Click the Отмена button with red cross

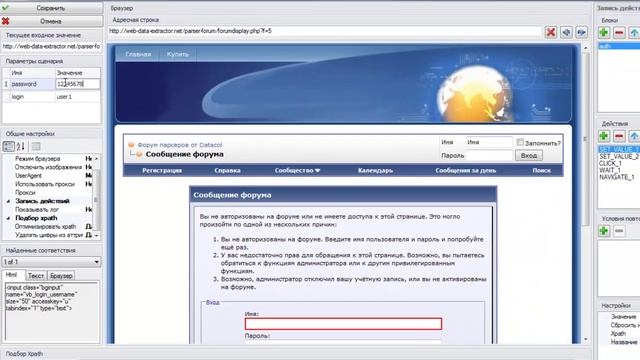tap(51, 21)
